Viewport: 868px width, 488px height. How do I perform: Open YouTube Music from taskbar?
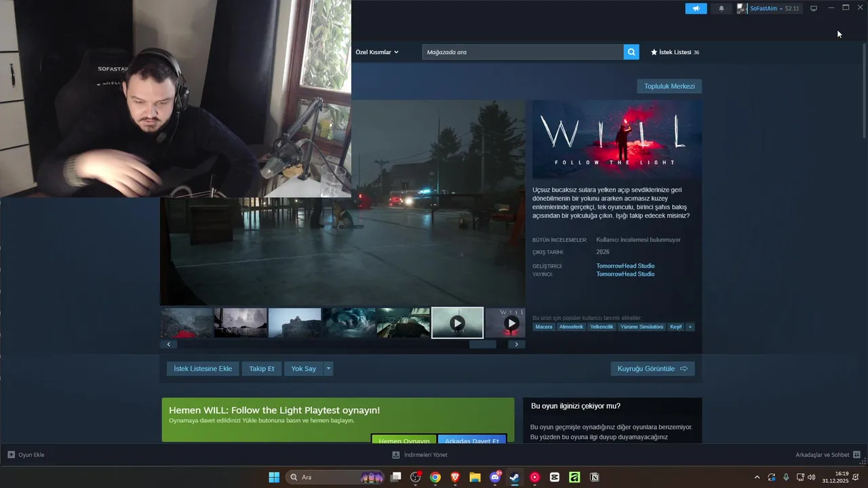click(x=534, y=477)
